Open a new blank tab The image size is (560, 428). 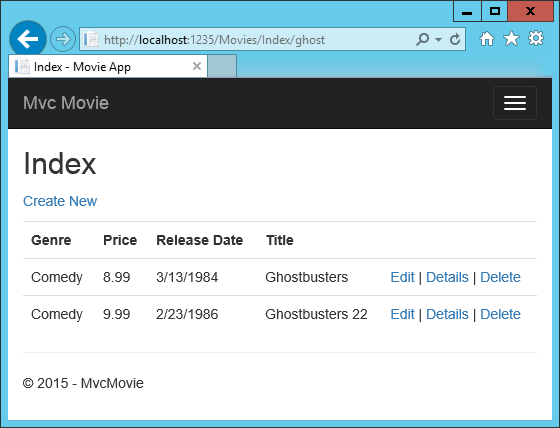tap(222, 66)
